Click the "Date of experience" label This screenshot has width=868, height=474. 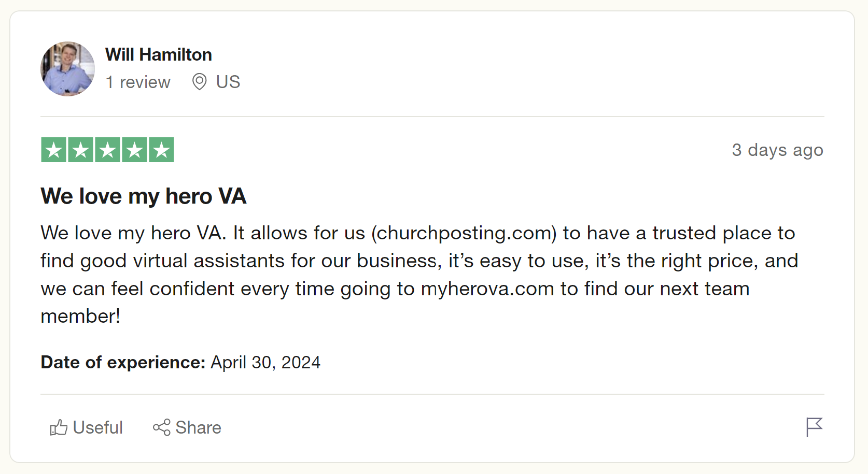pos(123,362)
